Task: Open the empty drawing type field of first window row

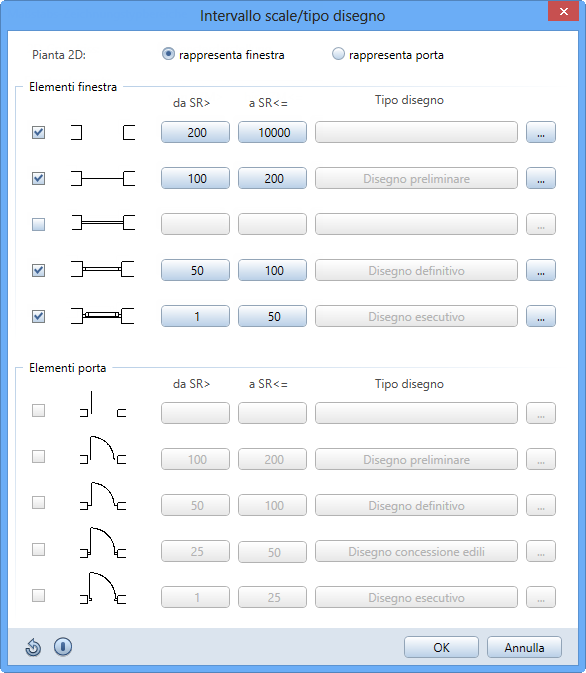Action: tap(416, 132)
